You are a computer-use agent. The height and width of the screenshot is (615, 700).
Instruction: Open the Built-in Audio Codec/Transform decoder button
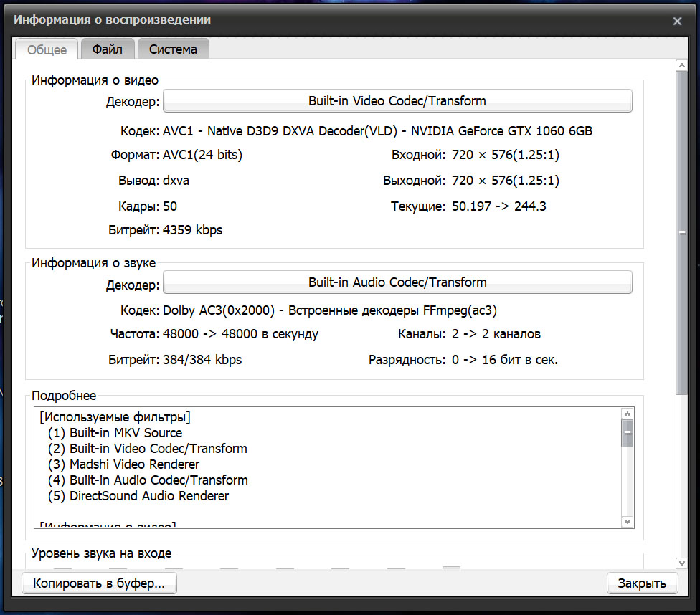click(397, 282)
